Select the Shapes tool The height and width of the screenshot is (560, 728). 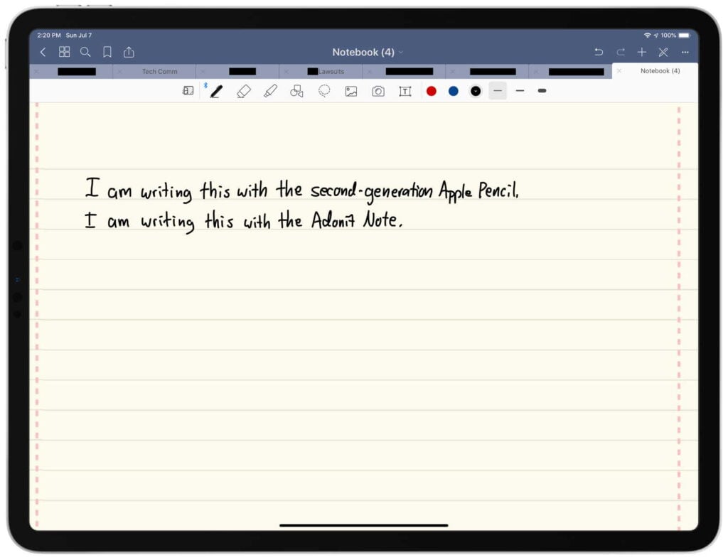(296, 91)
